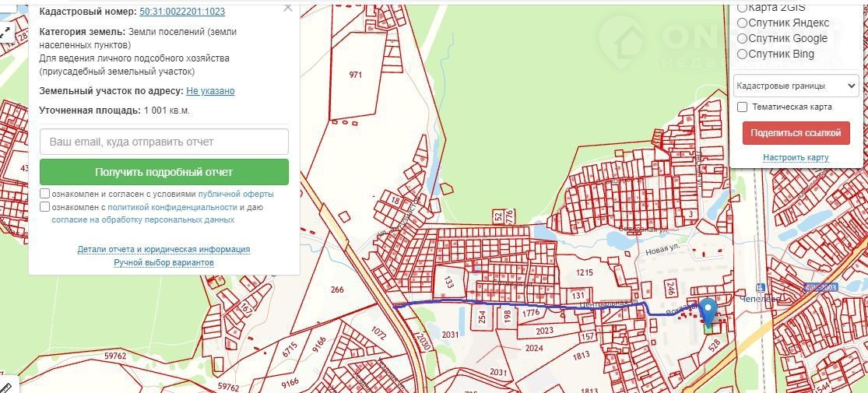Viewport: 868px width, 393px height.
Task: Click the ruler measurement tool icon
Action: pos(5,387)
